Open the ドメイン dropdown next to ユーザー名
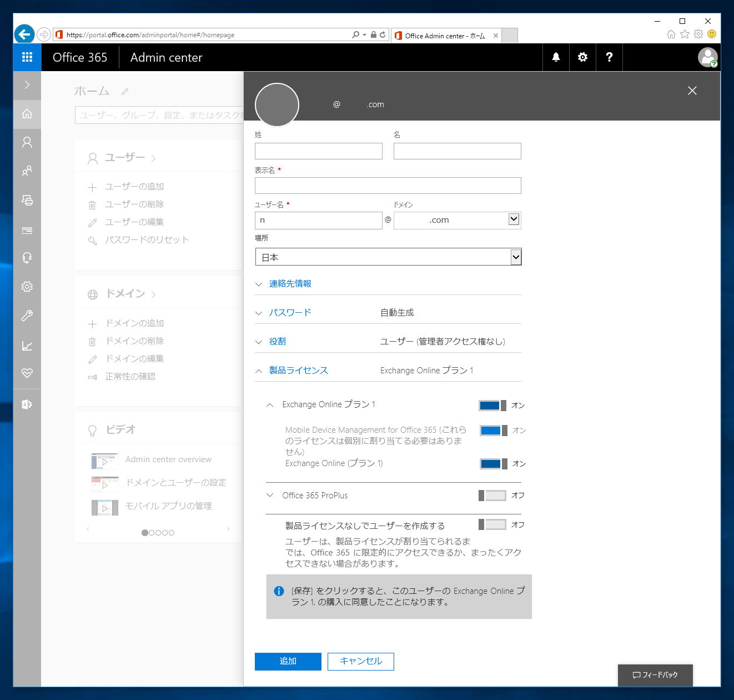Viewport: 734px width, 700px height. click(513, 219)
